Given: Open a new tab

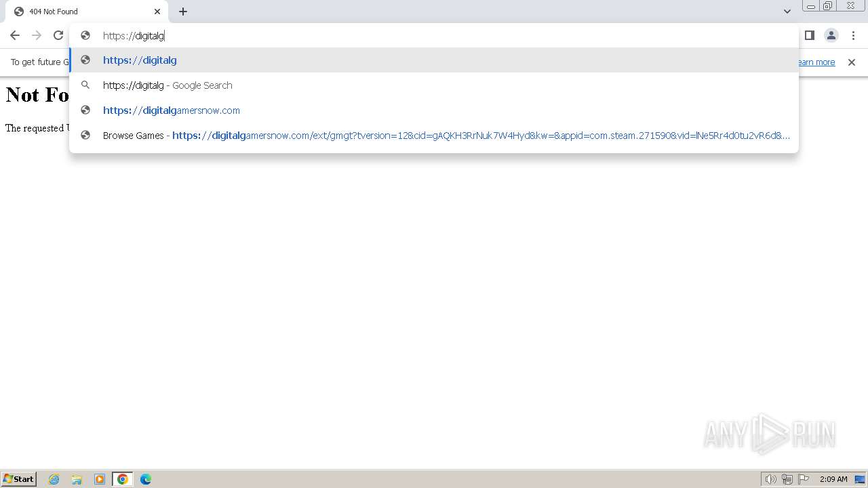Looking at the screenshot, I should point(183,12).
